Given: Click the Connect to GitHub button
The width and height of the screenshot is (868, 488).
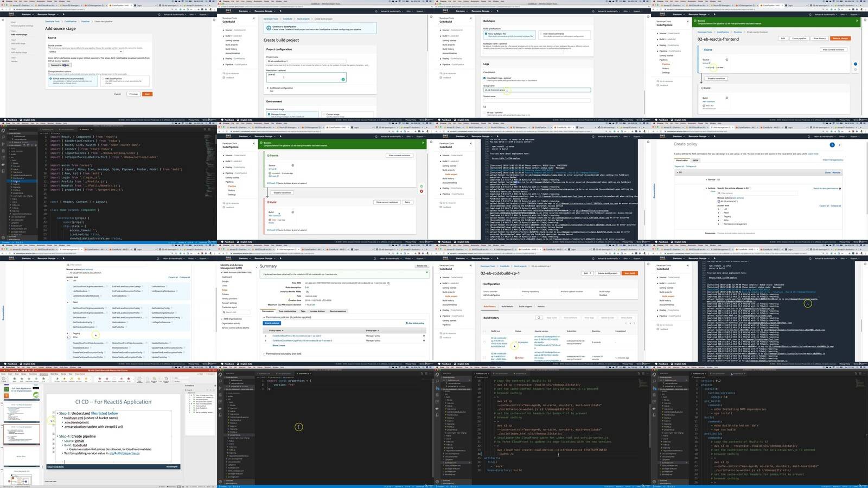Looking at the screenshot, I should tap(60, 65).
